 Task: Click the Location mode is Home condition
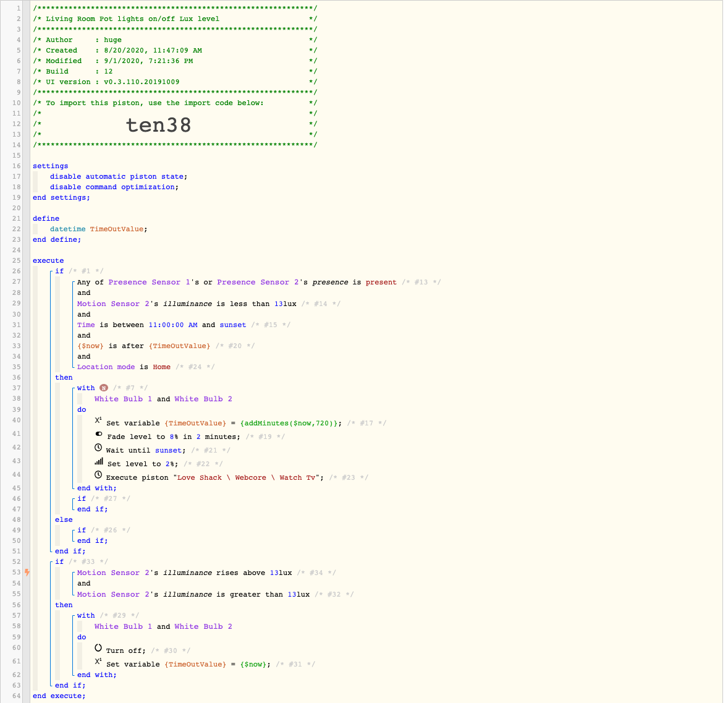124,367
